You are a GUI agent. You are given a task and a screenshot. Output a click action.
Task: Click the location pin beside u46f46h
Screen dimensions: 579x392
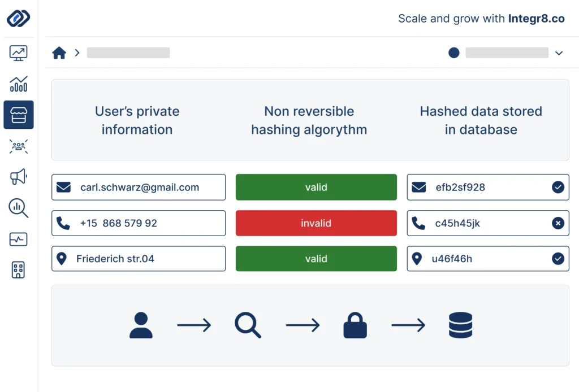tap(417, 259)
